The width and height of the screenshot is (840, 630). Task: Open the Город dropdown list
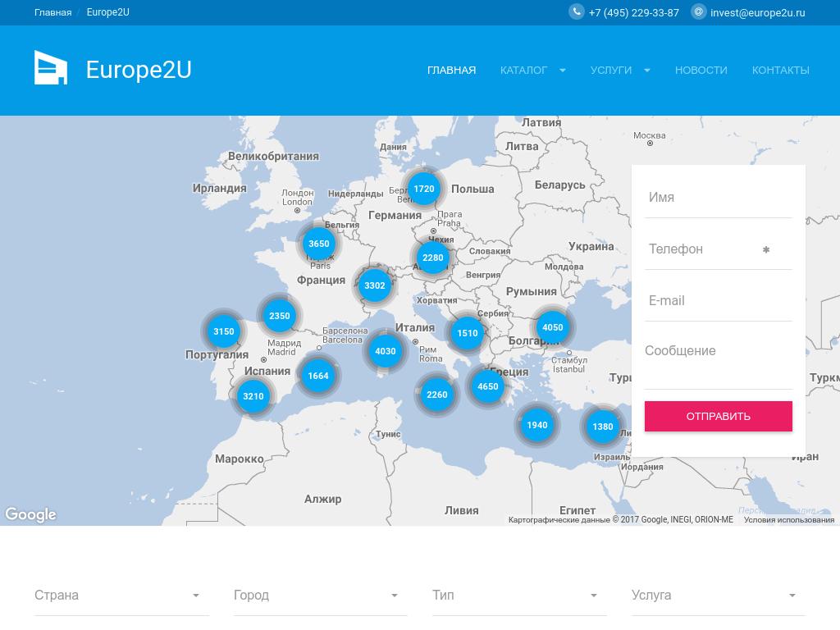320,596
